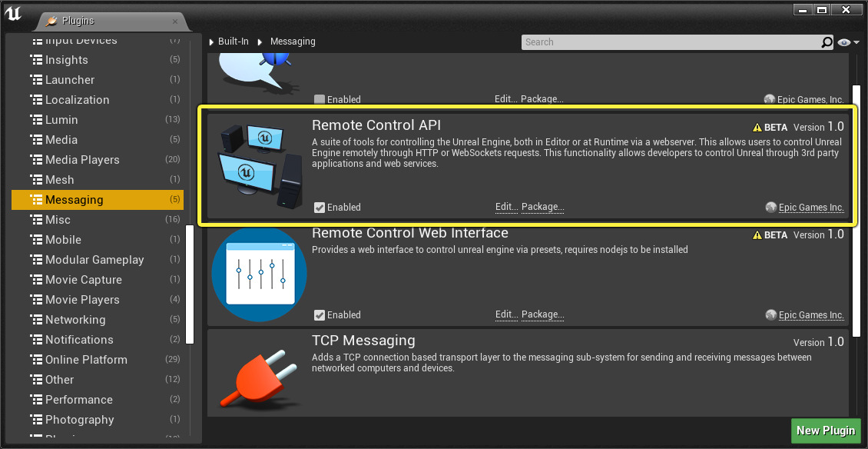
Task: Click the Unreal Engine logo icon
Action: 13,13
